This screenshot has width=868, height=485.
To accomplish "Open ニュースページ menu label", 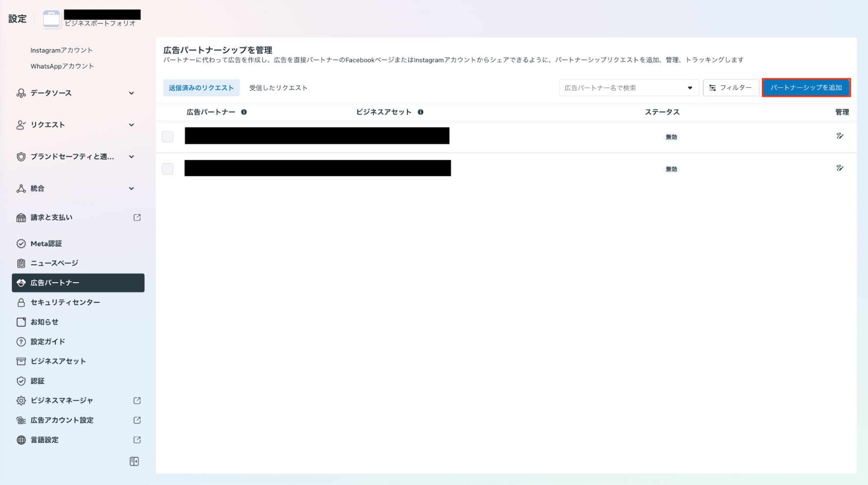I will coord(54,263).
